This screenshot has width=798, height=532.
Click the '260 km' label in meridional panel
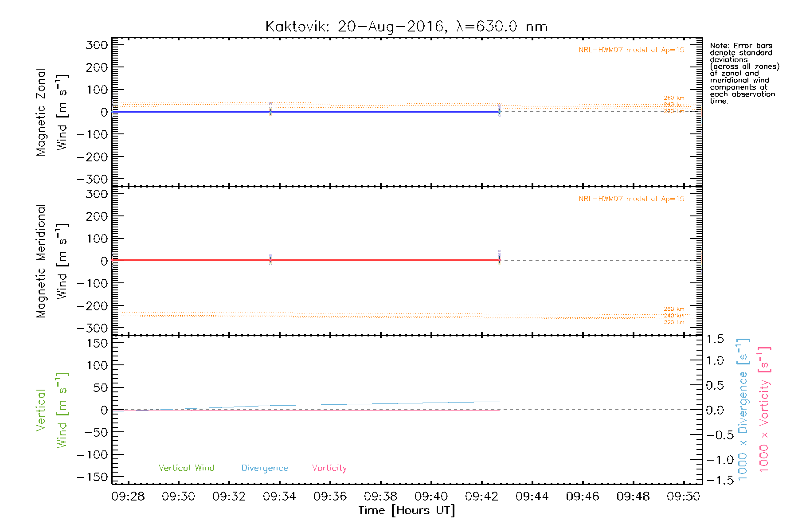(x=674, y=309)
